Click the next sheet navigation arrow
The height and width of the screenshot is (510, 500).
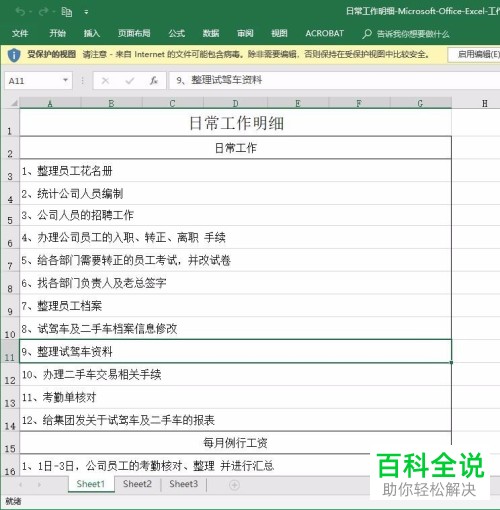(x=40, y=485)
